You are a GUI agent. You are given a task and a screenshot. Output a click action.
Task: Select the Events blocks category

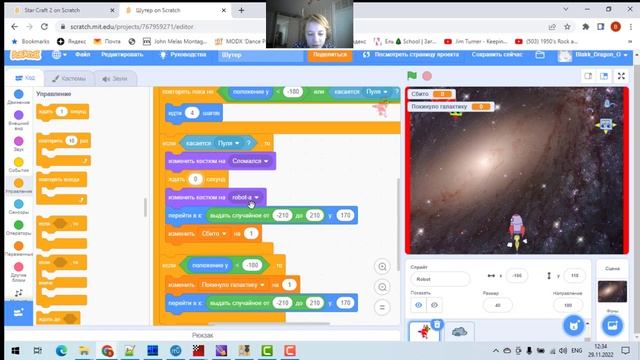(18, 165)
